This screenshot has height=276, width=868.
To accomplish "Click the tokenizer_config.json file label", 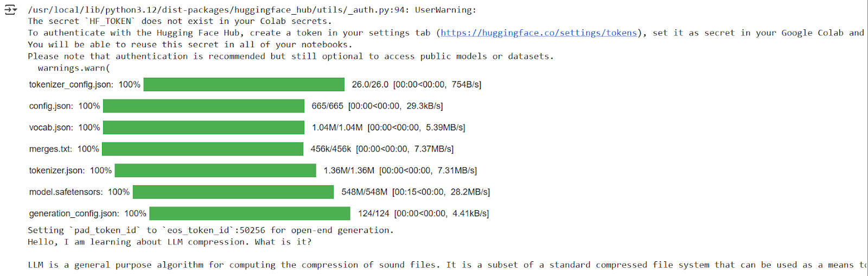I will [71, 85].
